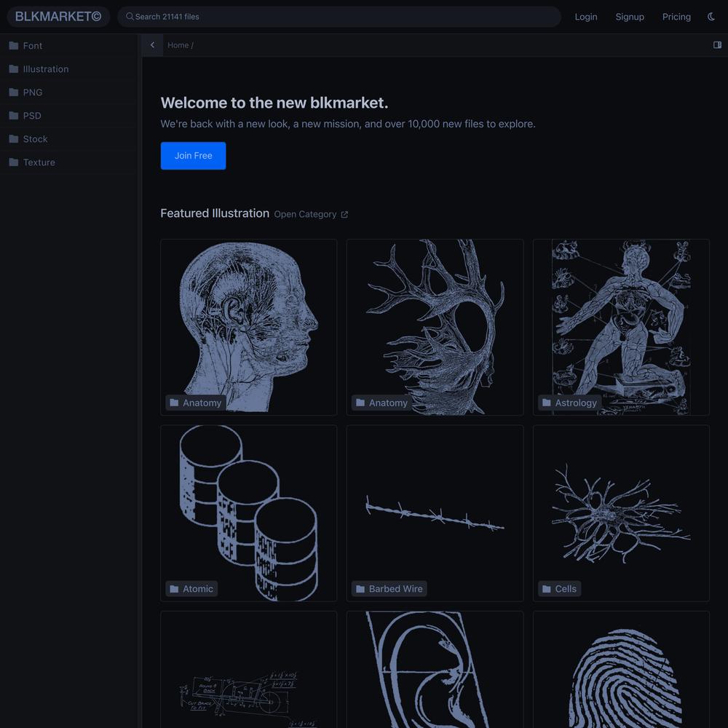This screenshot has height=728, width=728.
Task: Open the fingerprint illustration thumbnail
Action: (621, 670)
